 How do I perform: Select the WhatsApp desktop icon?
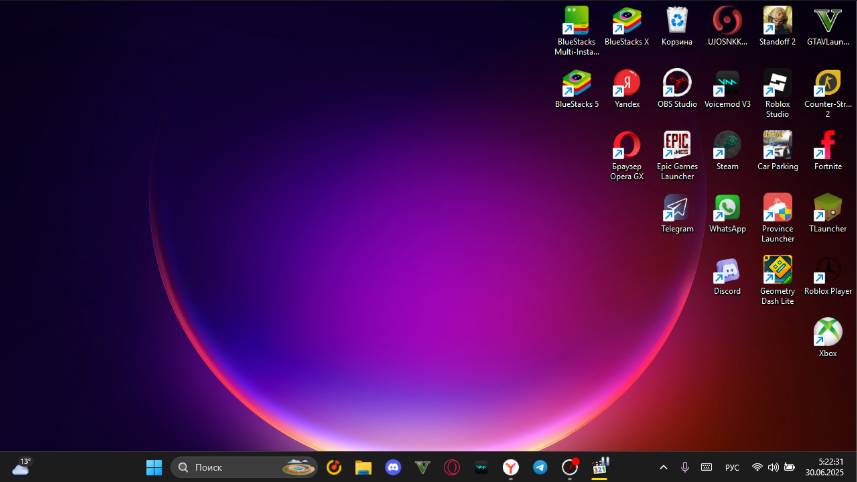pos(727,213)
